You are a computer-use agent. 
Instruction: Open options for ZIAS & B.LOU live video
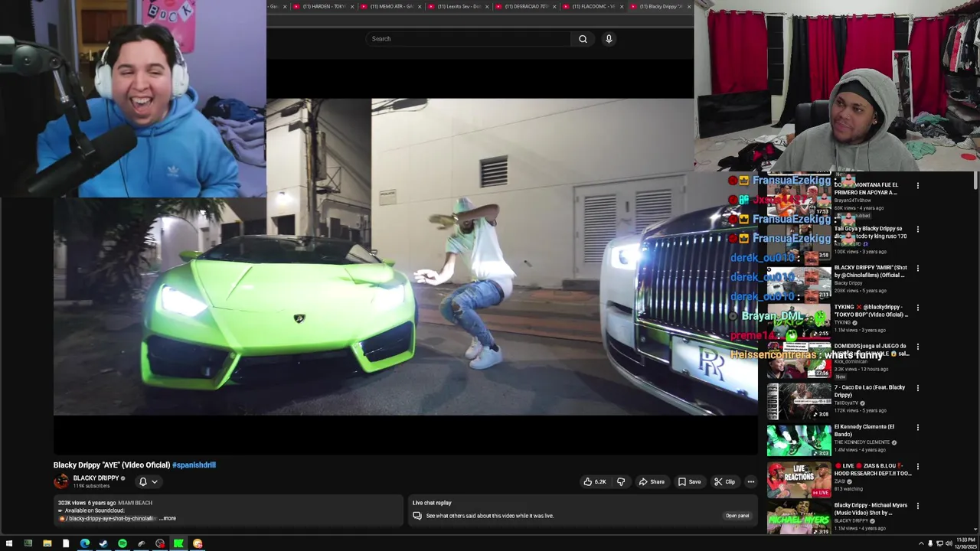[918, 466]
